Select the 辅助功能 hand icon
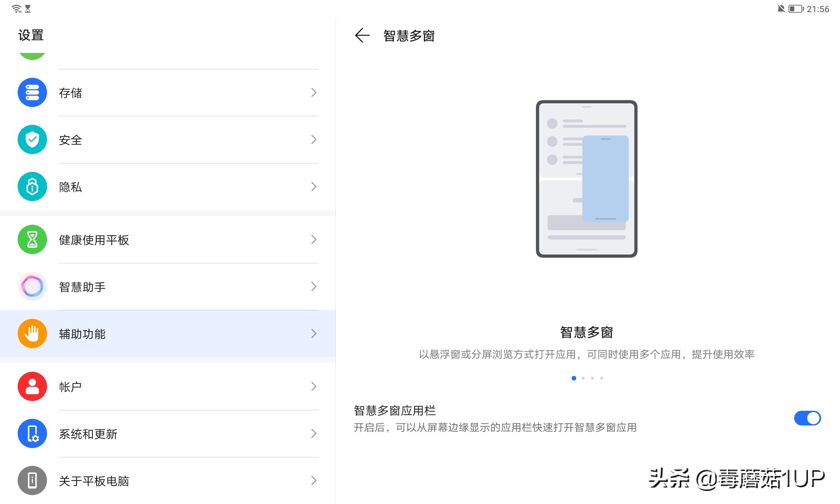Viewport: 840px width, 504px height. (x=32, y=334)
